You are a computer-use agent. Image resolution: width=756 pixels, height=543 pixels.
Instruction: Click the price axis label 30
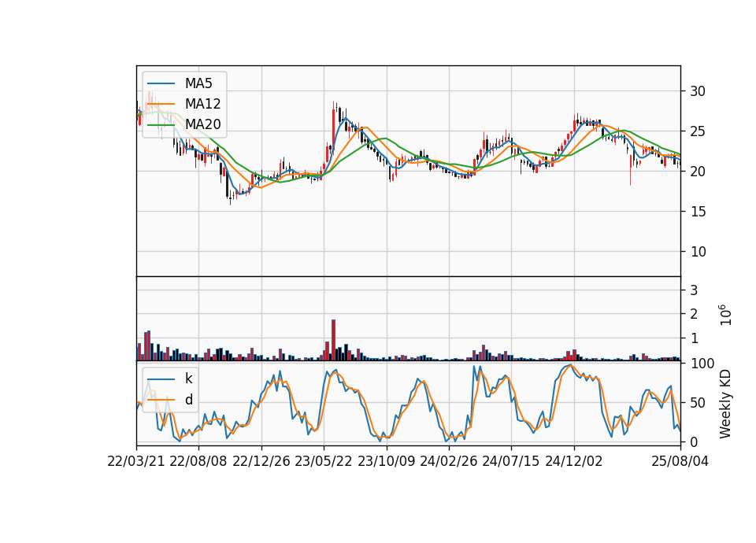click(x=697, y=91)
